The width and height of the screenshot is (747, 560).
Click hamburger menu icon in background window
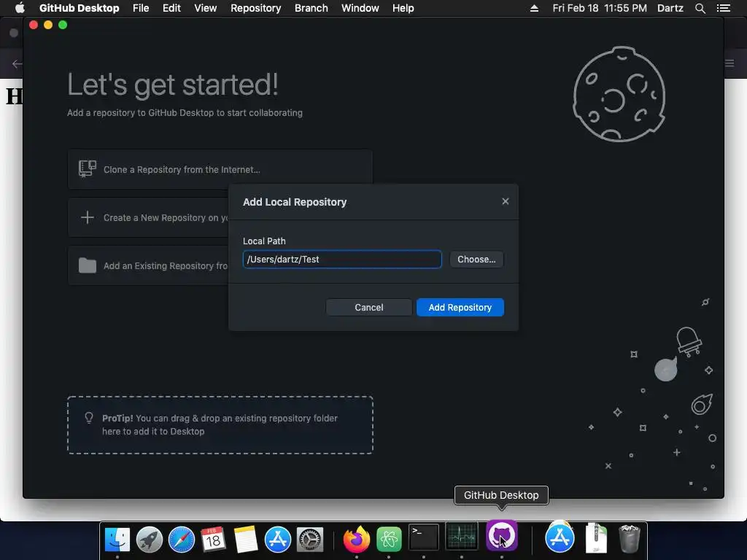[x=729, y=63]
